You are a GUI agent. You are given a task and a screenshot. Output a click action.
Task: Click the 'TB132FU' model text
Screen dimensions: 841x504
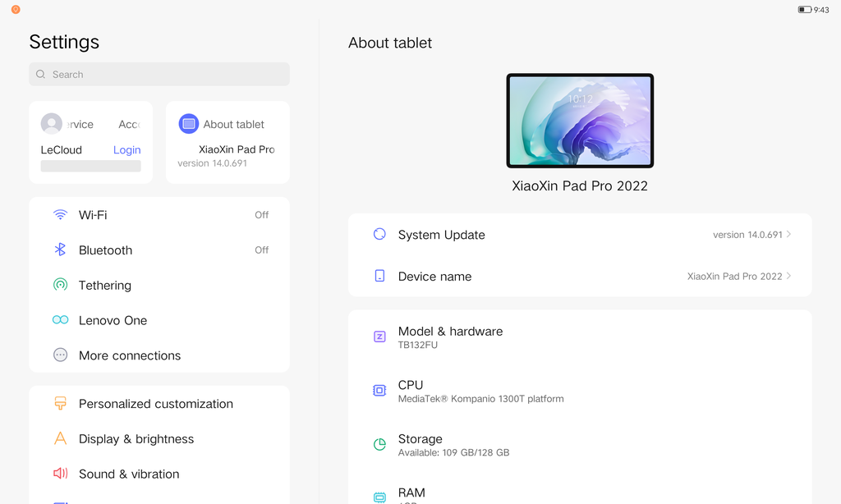pos(418,345)
